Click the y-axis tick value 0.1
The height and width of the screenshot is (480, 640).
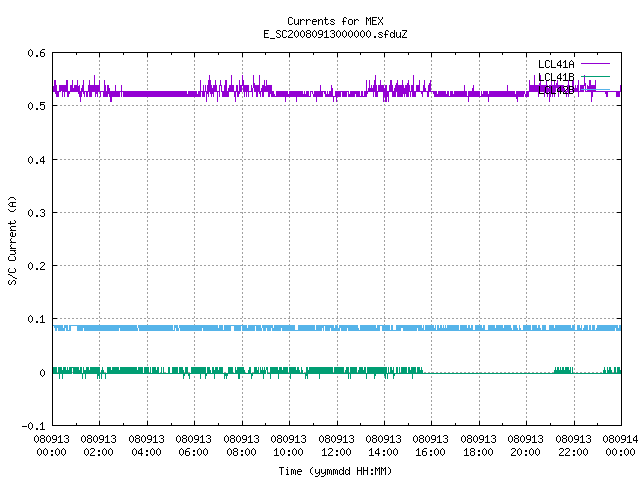36,319
